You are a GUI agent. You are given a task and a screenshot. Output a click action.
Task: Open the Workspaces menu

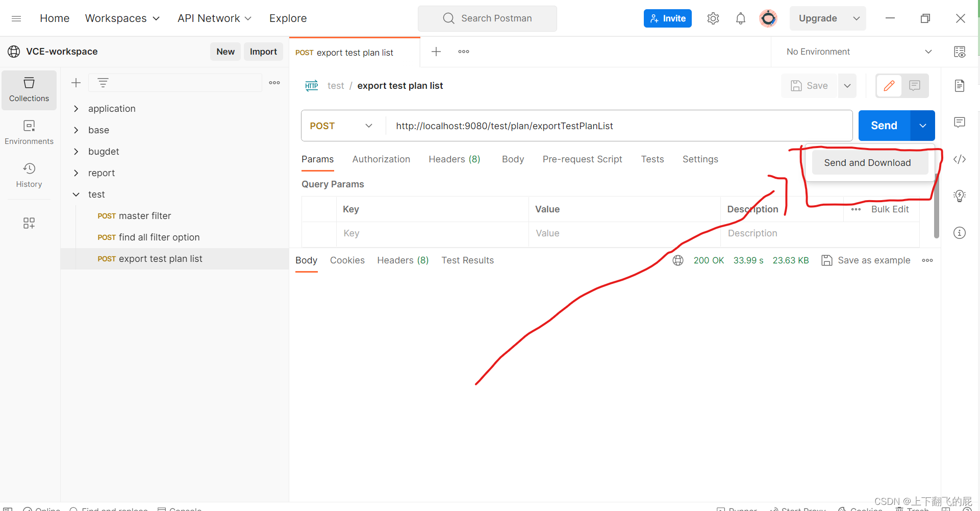[122, 18]
